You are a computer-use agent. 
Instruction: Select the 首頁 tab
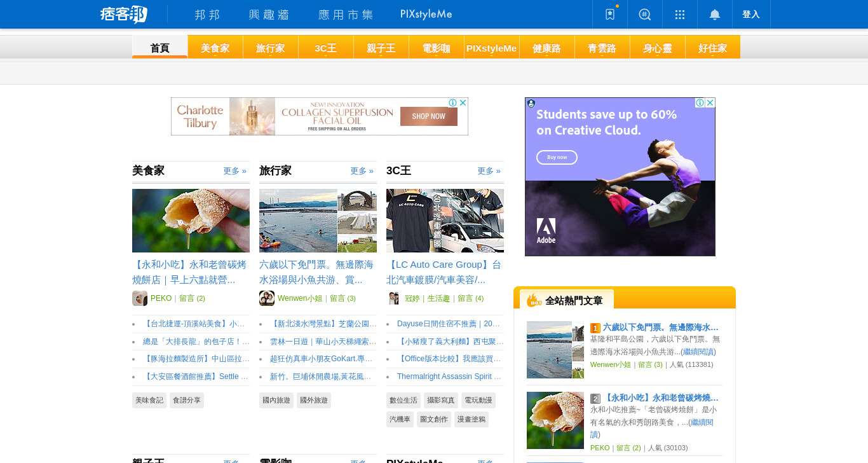tap(159, 47)
